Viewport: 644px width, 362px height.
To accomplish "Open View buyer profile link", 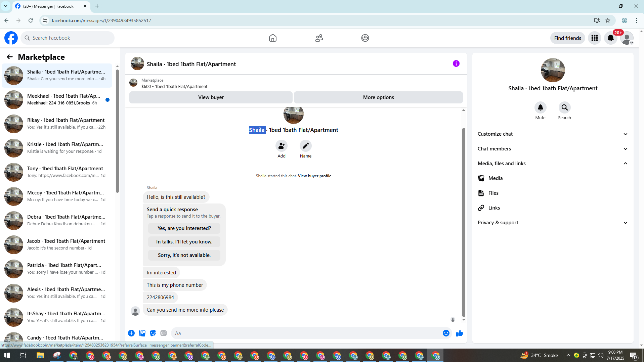I will click(x=314, y=176).
